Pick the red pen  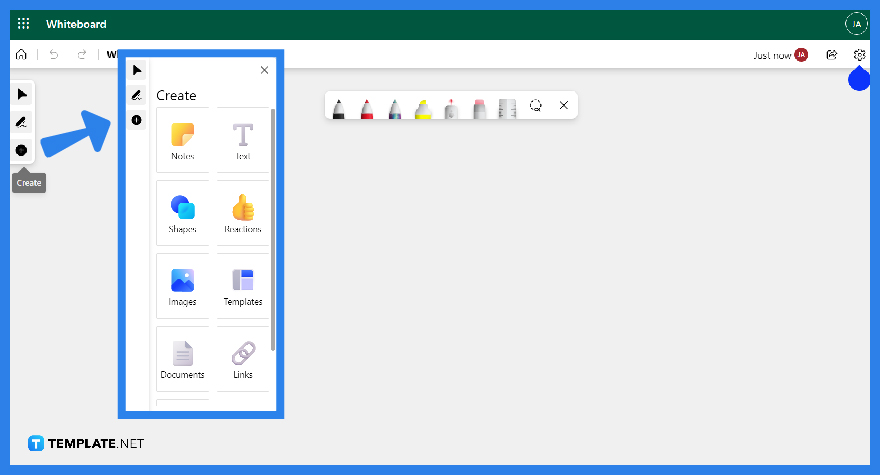tap(366, 108)
